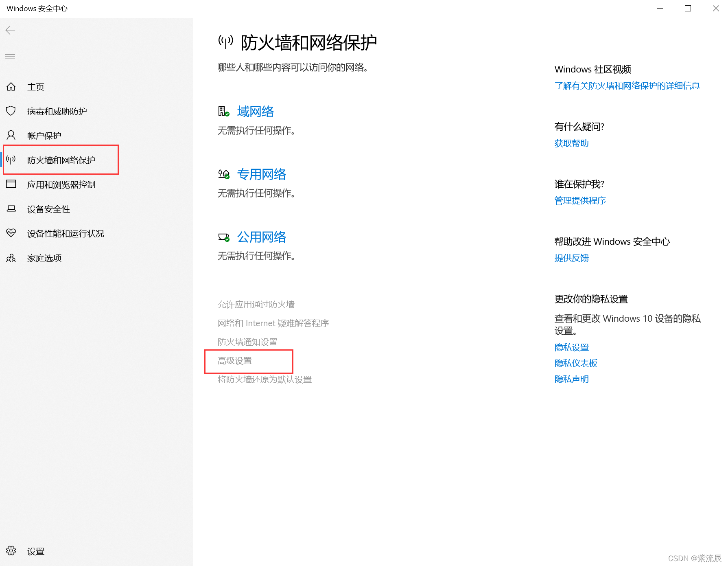This screenshot has width=728, height=566.
Task: Open 设备性能和运行状况 page
Action: 66,233
